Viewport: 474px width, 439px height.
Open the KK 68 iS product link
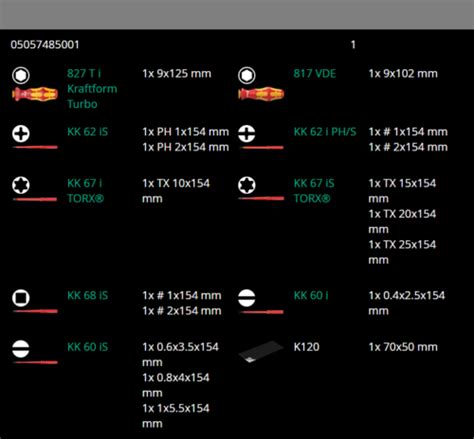coord(88,296)
